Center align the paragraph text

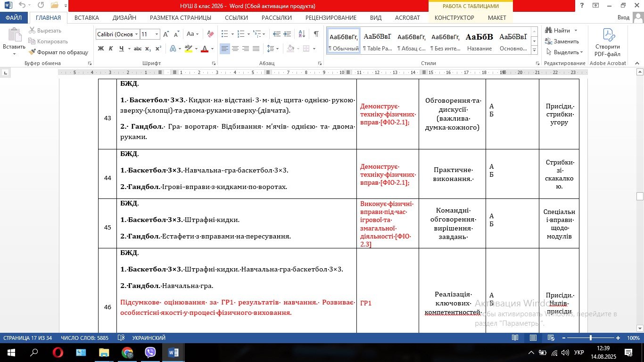click(x=235, y=49)
